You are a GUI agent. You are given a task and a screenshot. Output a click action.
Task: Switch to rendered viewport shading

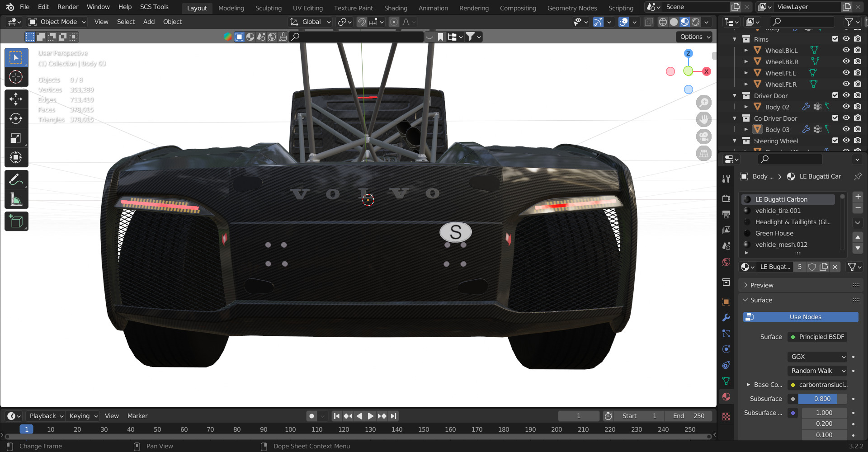point(696,22)
